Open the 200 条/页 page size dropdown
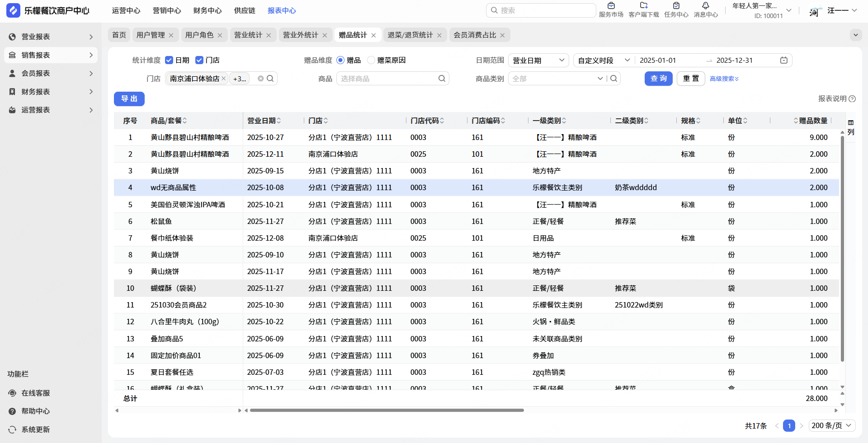Image resolution: width=868 pixels, height=443 pixels. coord(831,425)
